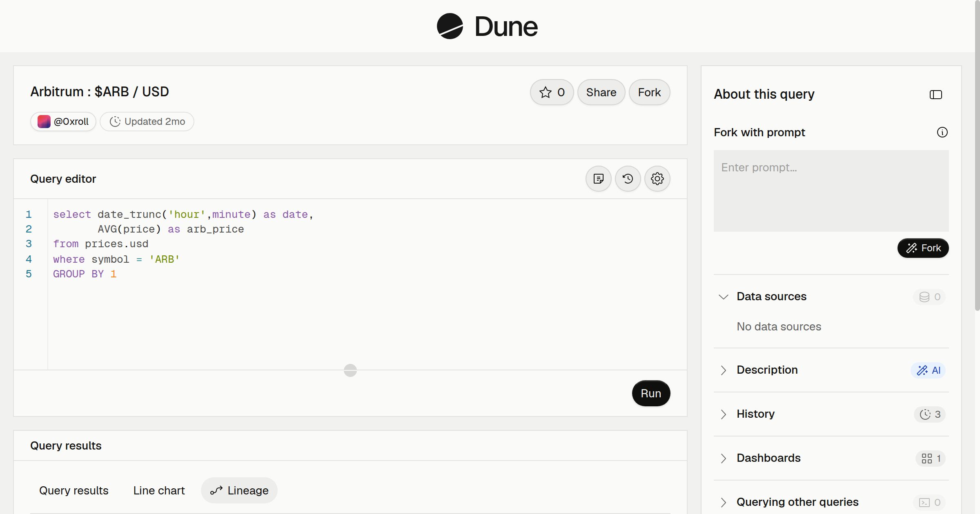Open the Lineage tab
This screenshot has height=514, width=980.
[239, 490]
